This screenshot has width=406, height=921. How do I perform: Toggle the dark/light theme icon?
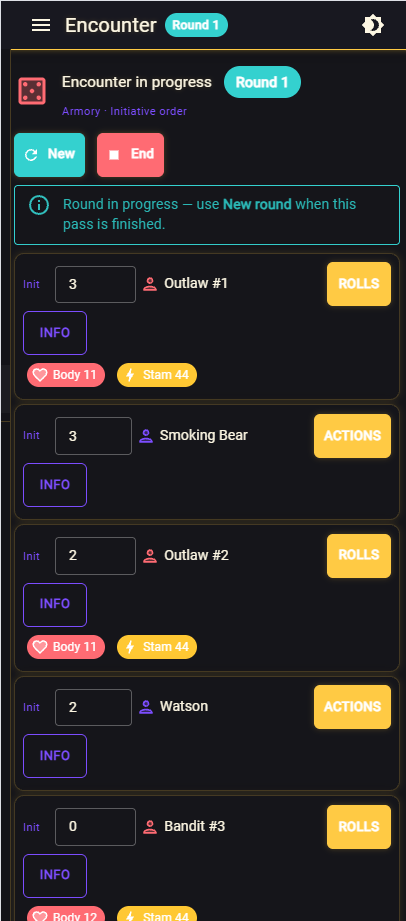point(373,25)
